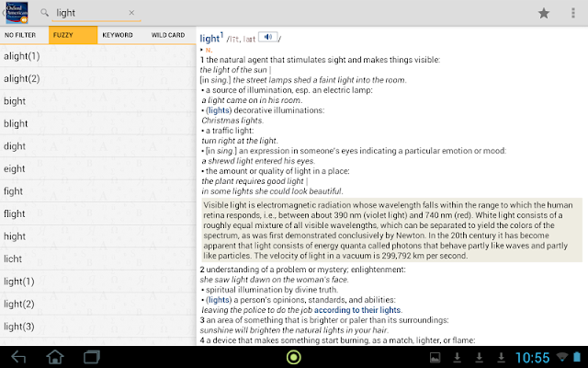588x368 pixels.
Task: Open the word 'alight(2)' entry
Action: (97, 79)
